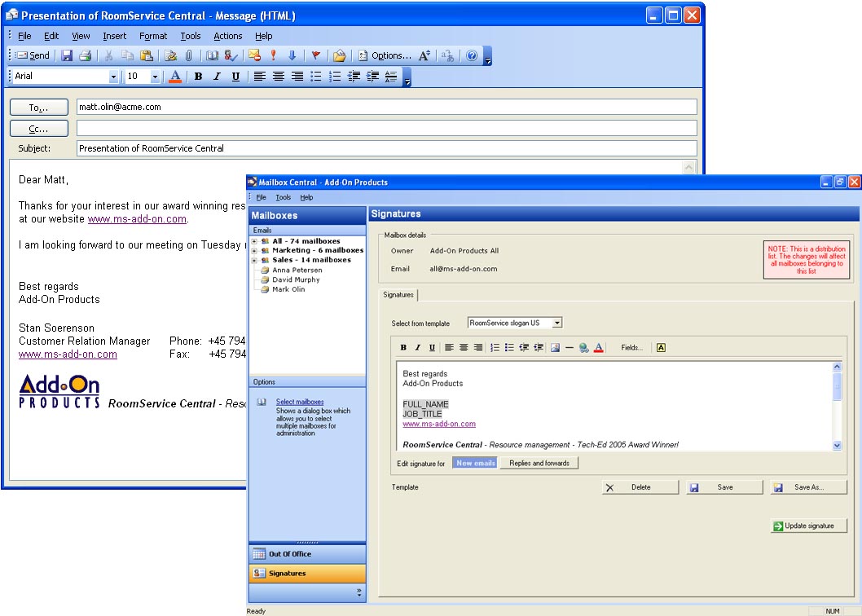
Task: Open the Out Of Office navigation pane
Action: point(307,554)
